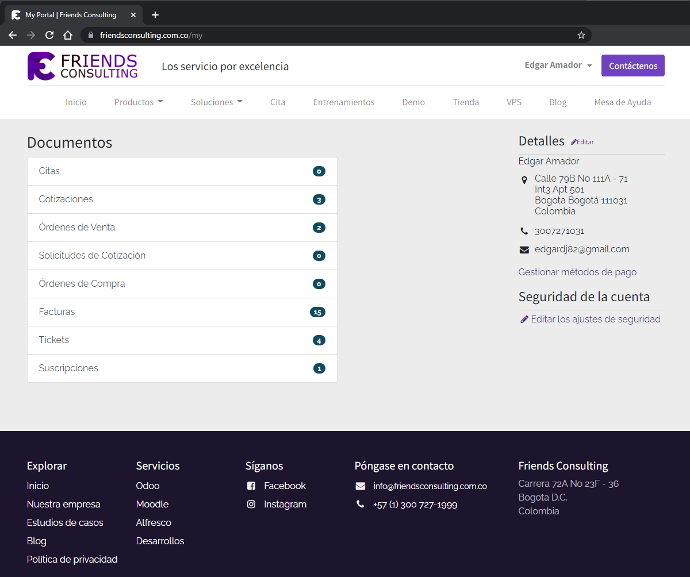Click the browser back arrow

coord(13,35)
